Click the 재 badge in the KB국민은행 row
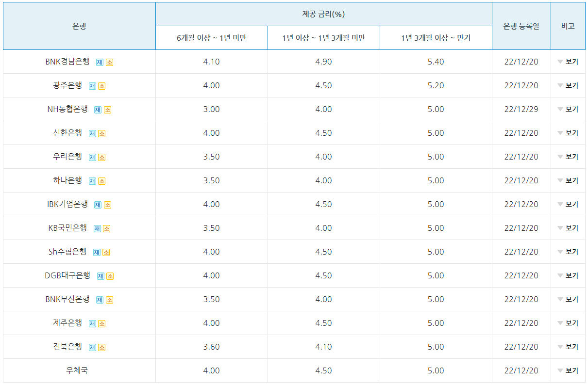 click(97, 228)
